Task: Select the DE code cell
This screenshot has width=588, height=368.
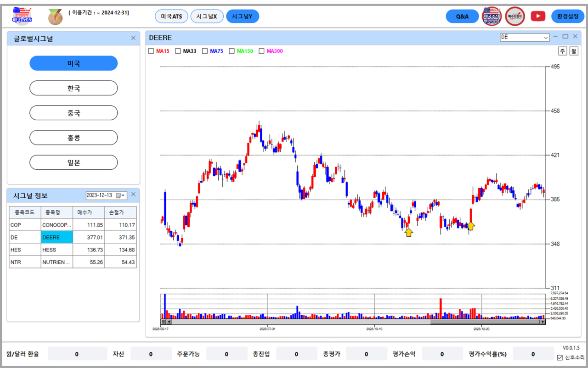Action: (x=25, y=237)
